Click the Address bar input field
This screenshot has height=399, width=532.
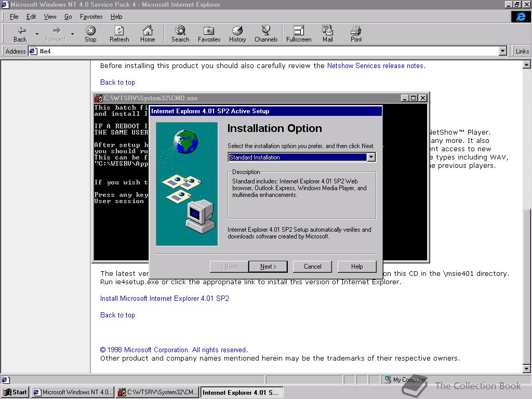(x=268, y=51)
